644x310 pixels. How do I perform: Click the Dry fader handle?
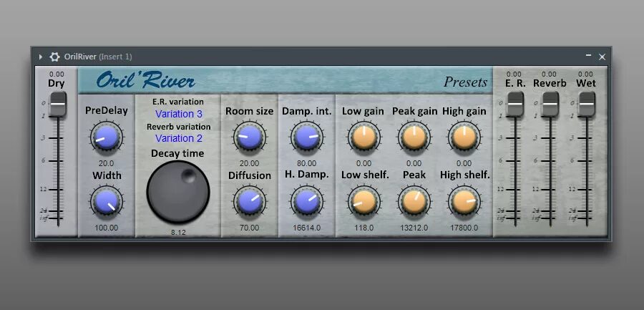[58, 104]
